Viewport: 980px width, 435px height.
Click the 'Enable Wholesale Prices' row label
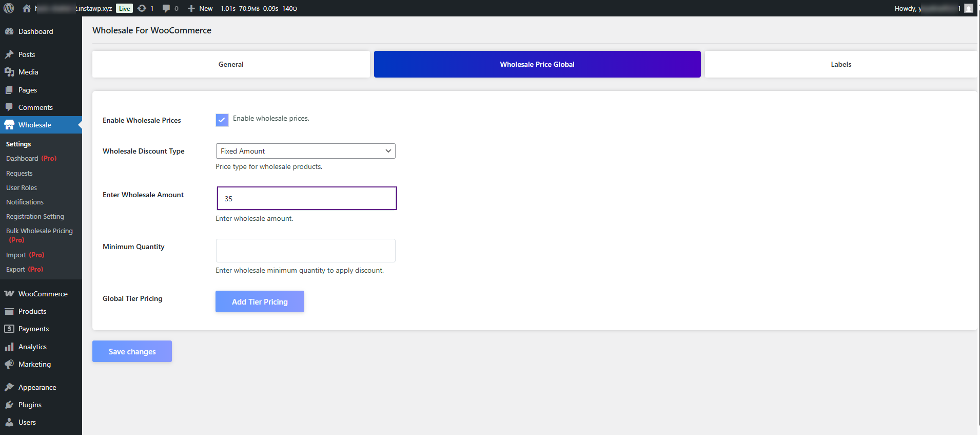[x=142, y=120]
